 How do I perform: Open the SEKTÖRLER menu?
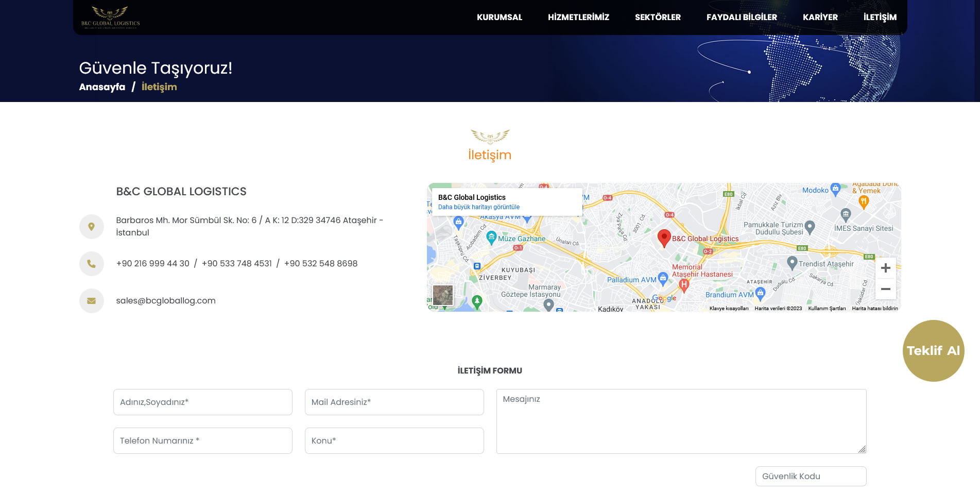pos(658,17)
